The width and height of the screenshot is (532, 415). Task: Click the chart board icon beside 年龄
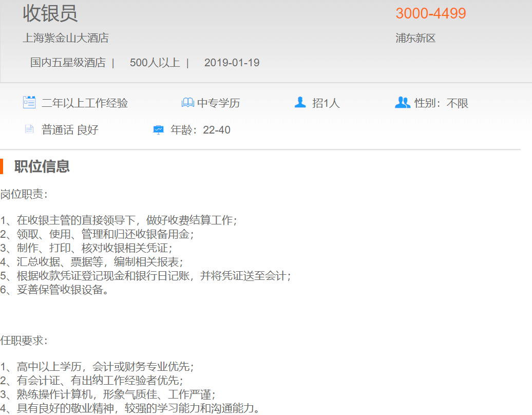(159, 129)
